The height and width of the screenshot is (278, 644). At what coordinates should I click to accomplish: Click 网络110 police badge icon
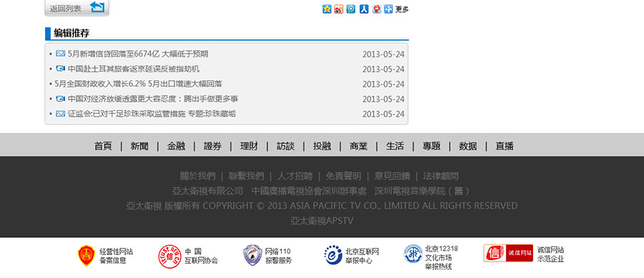253,255
